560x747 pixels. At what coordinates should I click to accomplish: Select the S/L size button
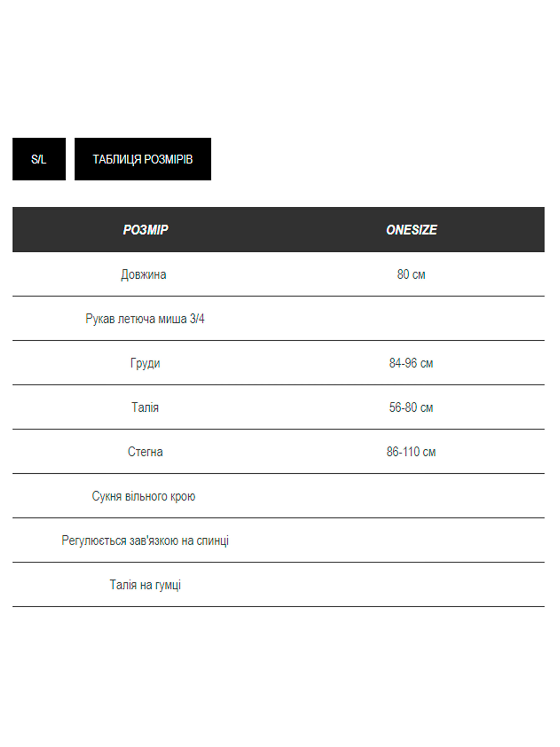click(x=39, y=159)
